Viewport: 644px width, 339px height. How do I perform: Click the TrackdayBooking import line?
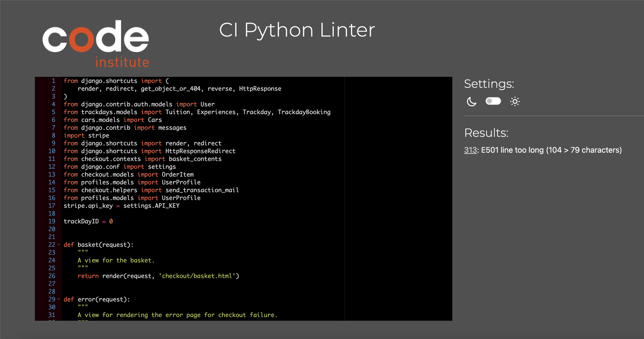[197, 112]
